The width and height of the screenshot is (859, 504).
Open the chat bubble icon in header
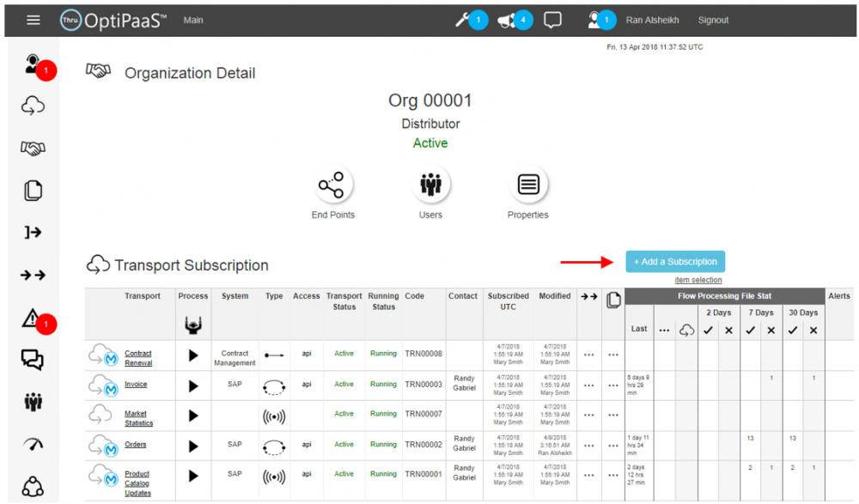coord(553,20)
